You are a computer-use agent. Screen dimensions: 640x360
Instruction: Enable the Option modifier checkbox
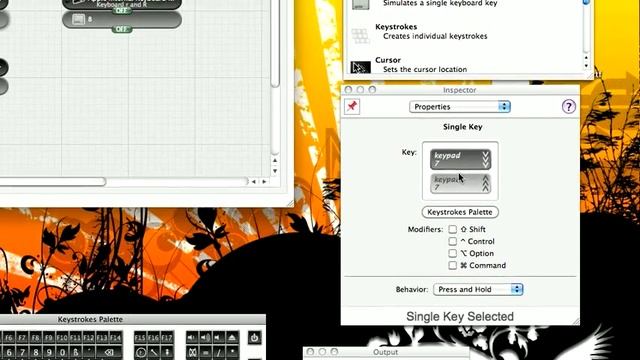[452, 253]
